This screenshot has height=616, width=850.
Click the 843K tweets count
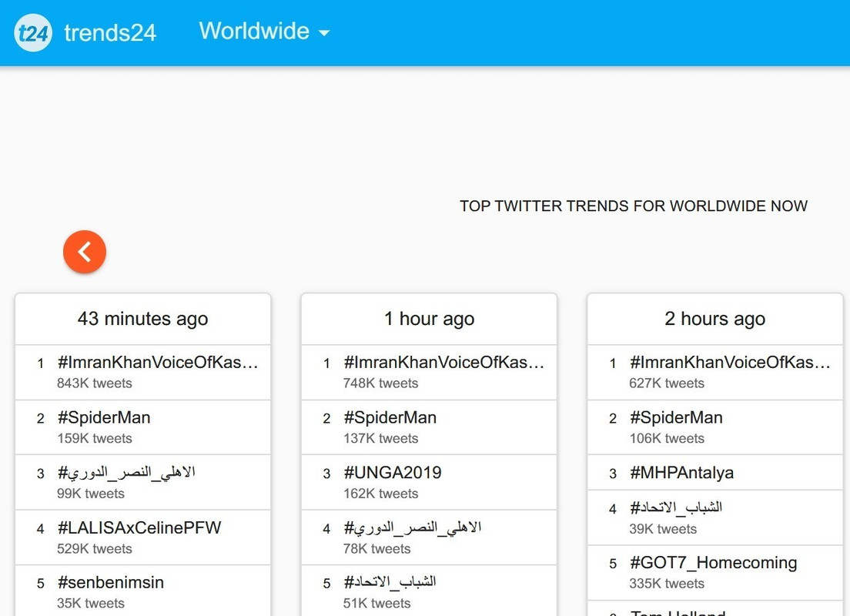(95, 383)
